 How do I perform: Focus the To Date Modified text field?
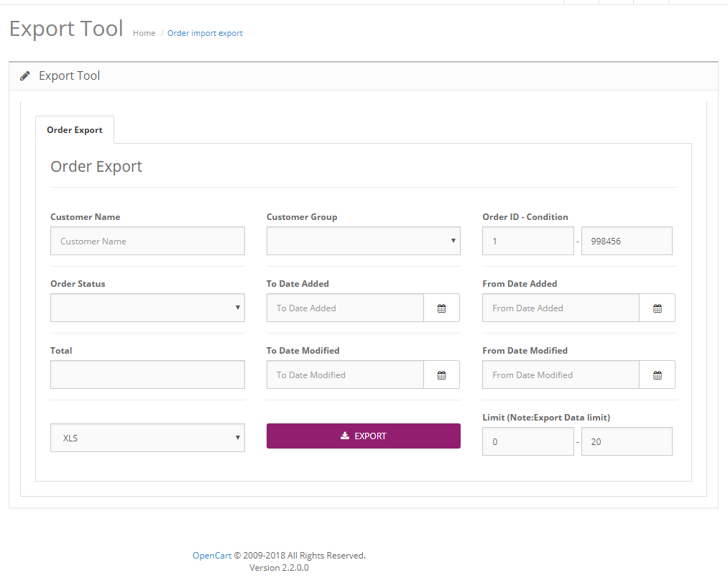(x=345, y=375)
